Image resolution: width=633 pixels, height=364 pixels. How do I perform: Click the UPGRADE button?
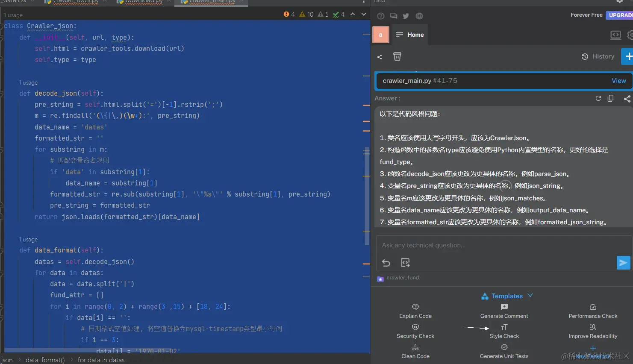click(620, 15)
